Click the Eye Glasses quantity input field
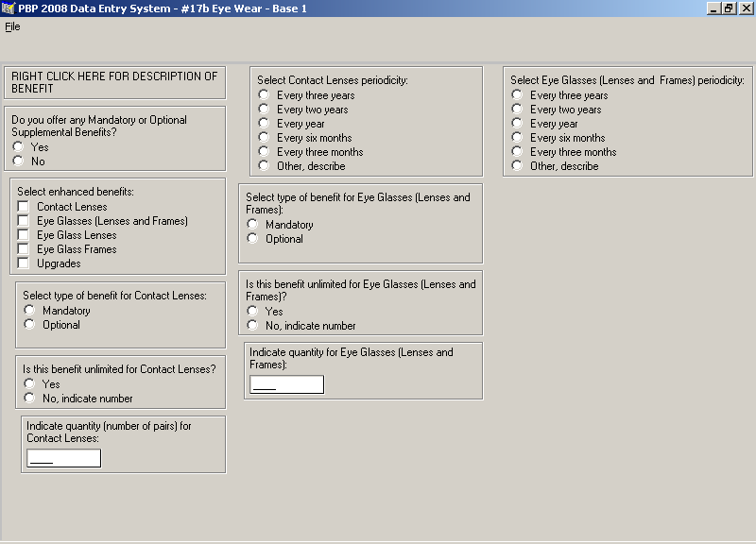Image resolution: width=756 pixels, height=544 pixels. click(287, 384)
